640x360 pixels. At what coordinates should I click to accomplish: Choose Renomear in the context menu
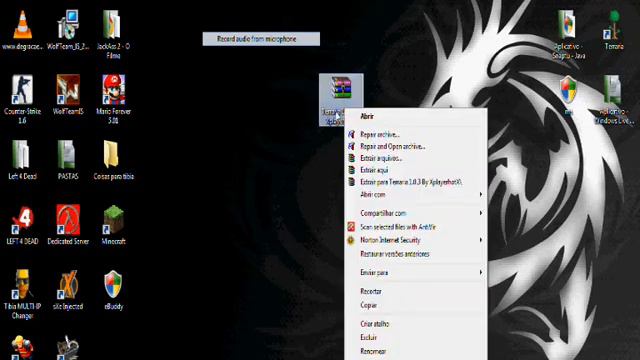click(x=416, y=351)
